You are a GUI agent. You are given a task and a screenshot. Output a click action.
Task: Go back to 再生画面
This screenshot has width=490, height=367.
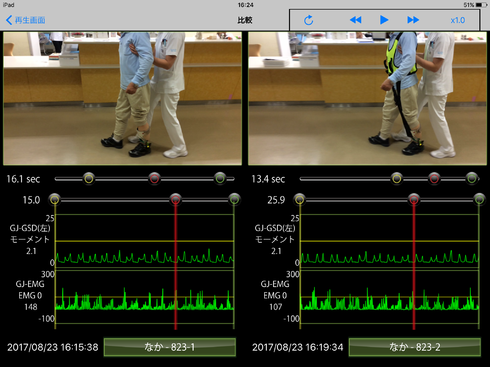coord(26,20)
